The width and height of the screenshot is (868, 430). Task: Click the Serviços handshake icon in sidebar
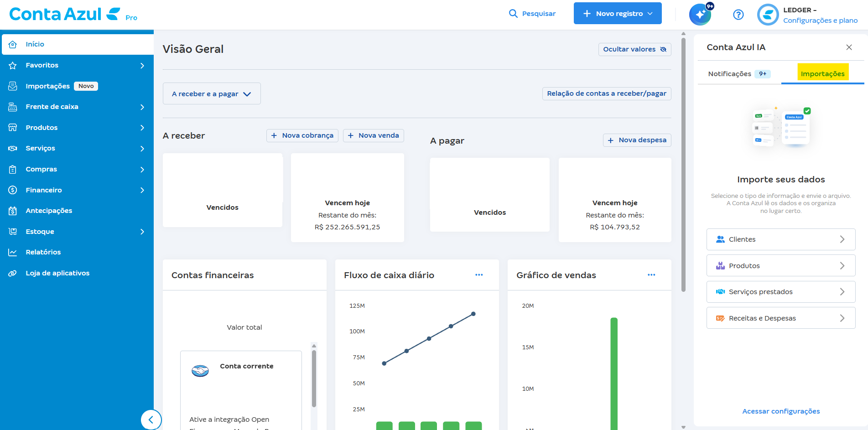pyautogui.click(x=13, y=148)
